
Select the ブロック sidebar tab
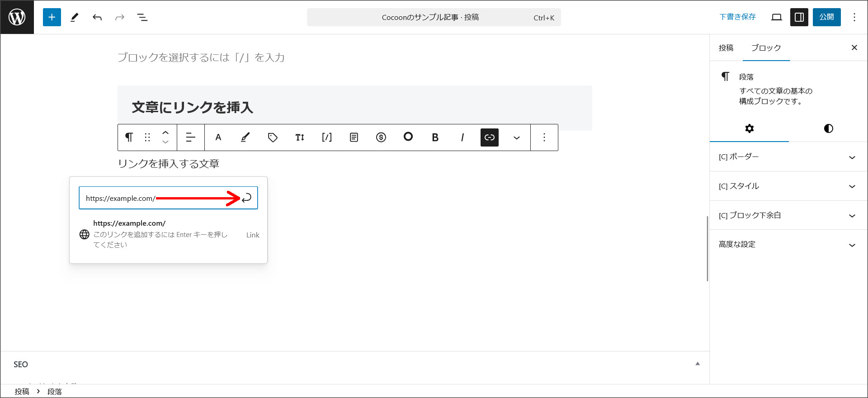766,48
